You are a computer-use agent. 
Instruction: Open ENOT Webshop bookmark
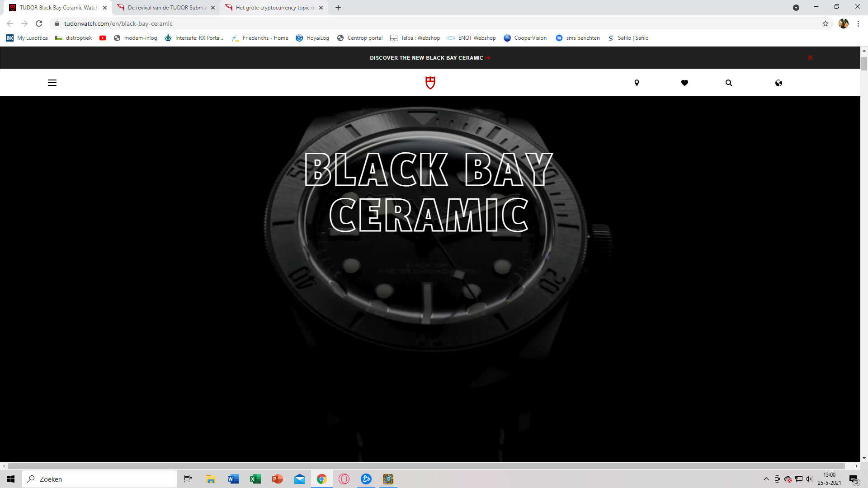click(472, 38)
